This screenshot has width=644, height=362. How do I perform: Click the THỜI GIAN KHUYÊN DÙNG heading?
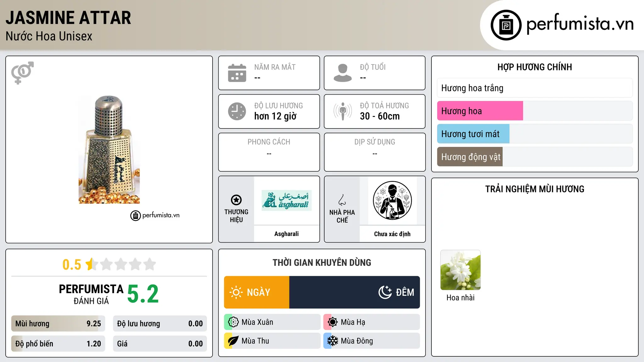tap(322, 262)
